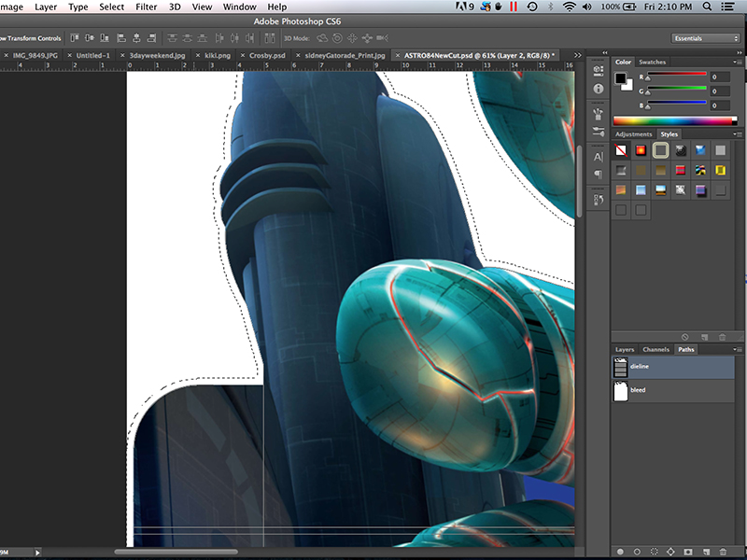Pick a color from the spectrum ramp
This screenshot has width=747, height=560.
pyautogui.click(x=674, y=121)
